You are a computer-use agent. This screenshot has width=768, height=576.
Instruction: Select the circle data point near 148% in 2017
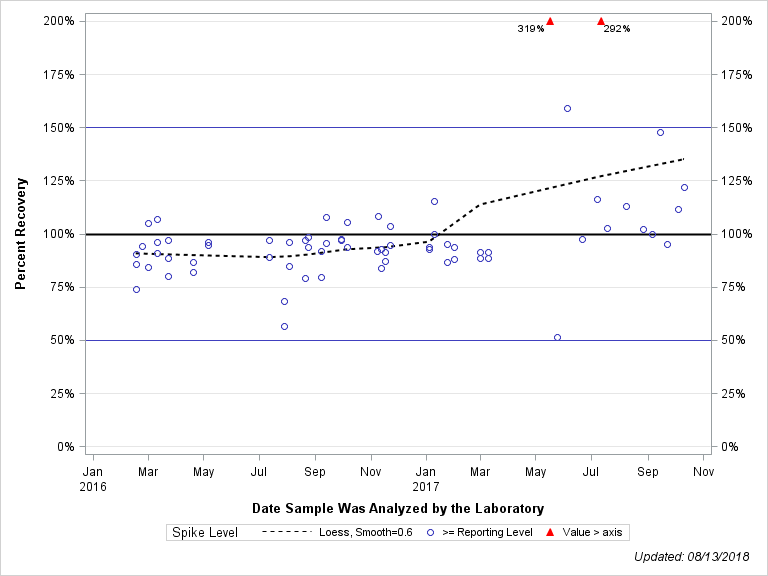[660, 132]
